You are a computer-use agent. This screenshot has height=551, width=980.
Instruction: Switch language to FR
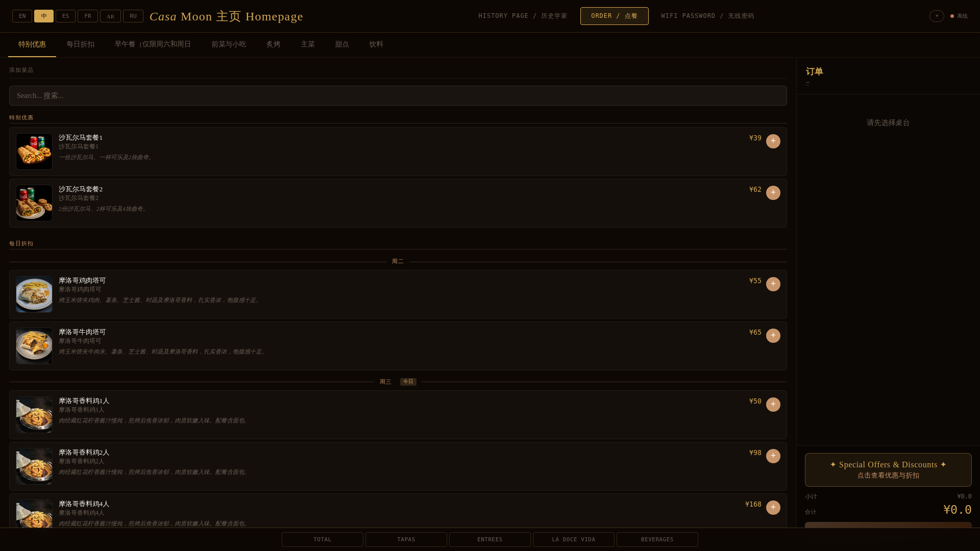[x=88, y=16]
